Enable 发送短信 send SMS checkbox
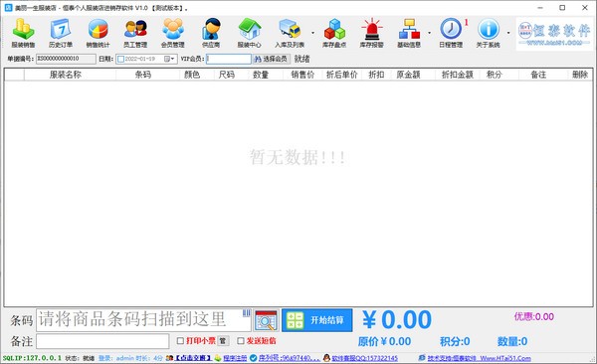Viewport: 597px width, 364px height. [241, 341]
